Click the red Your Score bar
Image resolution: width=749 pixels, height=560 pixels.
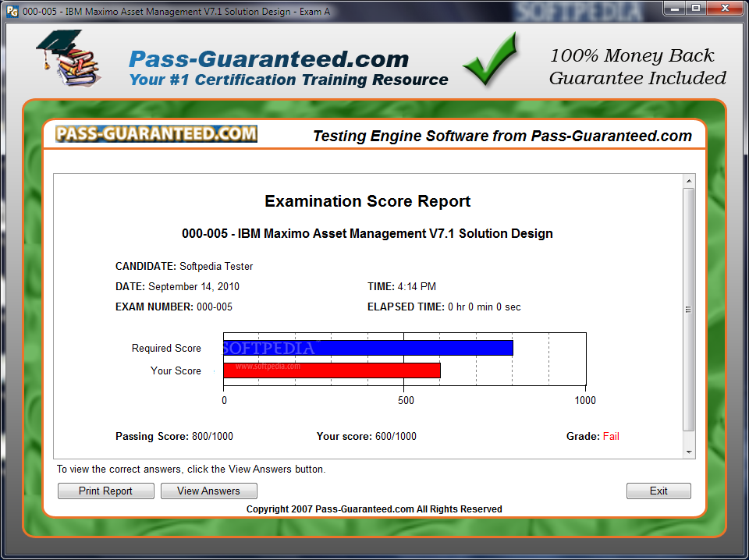332,370
